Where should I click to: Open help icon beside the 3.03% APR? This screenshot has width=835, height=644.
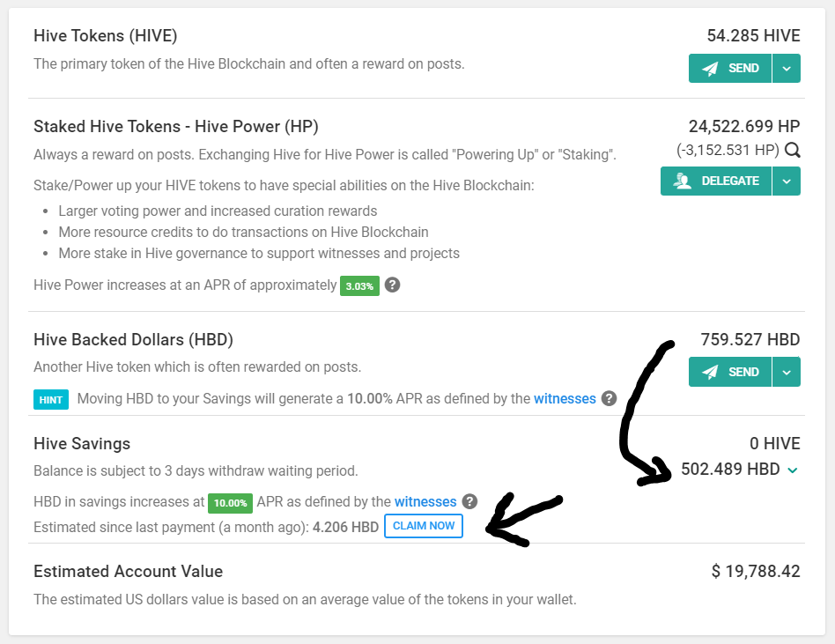pos(393,285)
